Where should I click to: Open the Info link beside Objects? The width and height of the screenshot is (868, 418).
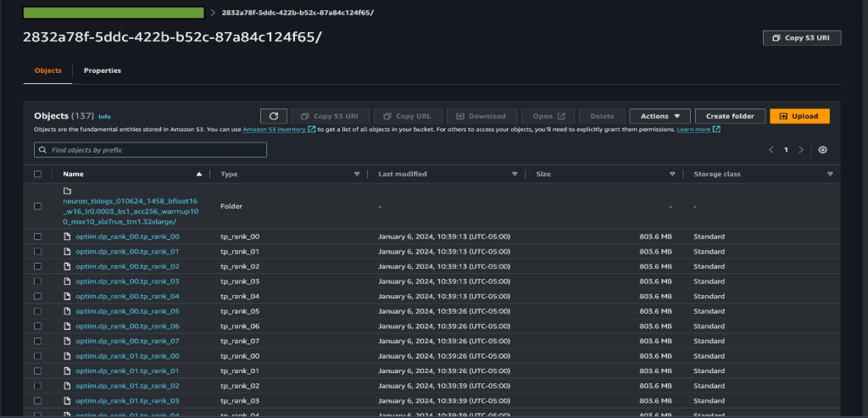click(x=104, y=117)
